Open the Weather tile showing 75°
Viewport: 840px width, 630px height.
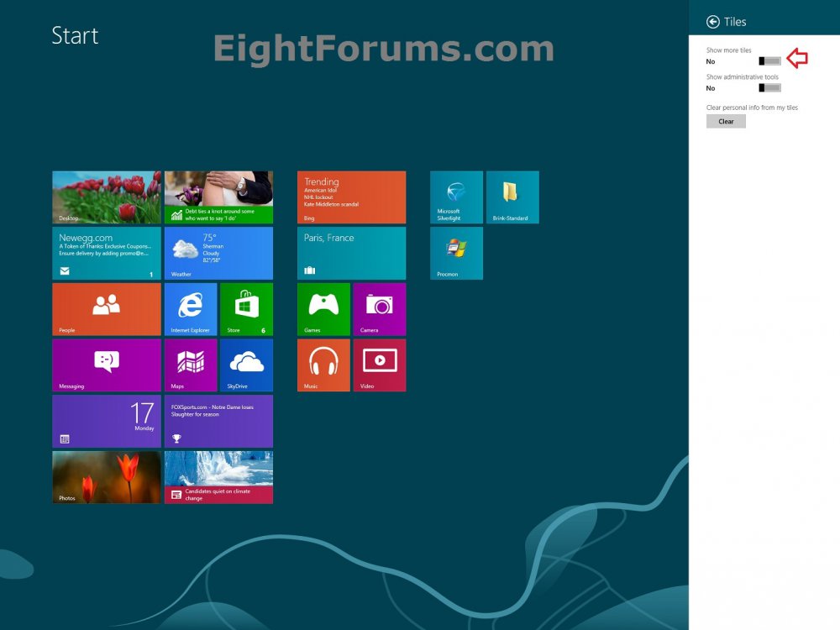click(218, 253)
